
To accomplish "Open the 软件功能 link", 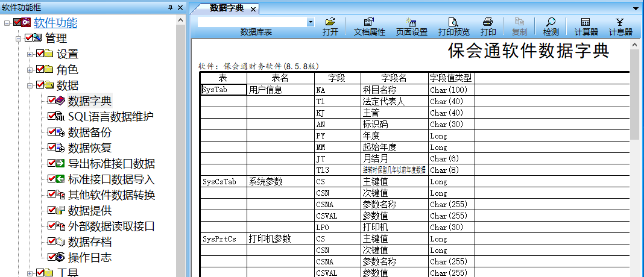I will pos(55,22).
